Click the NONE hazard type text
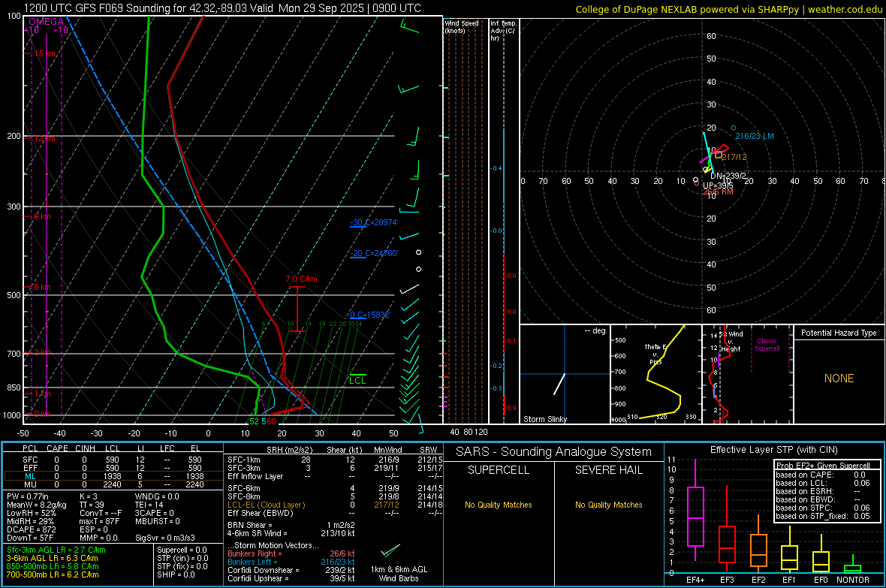Viewport: 886px width, 588px height. [839, 378]
